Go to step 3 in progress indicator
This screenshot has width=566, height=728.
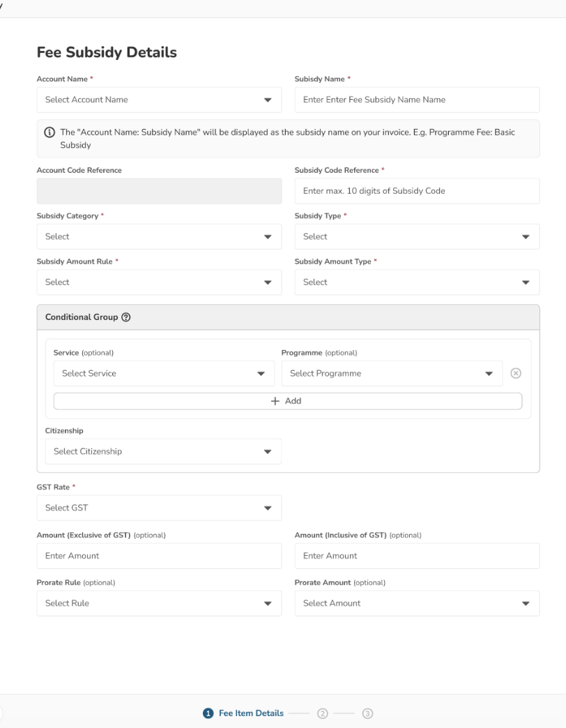[368, 713]
